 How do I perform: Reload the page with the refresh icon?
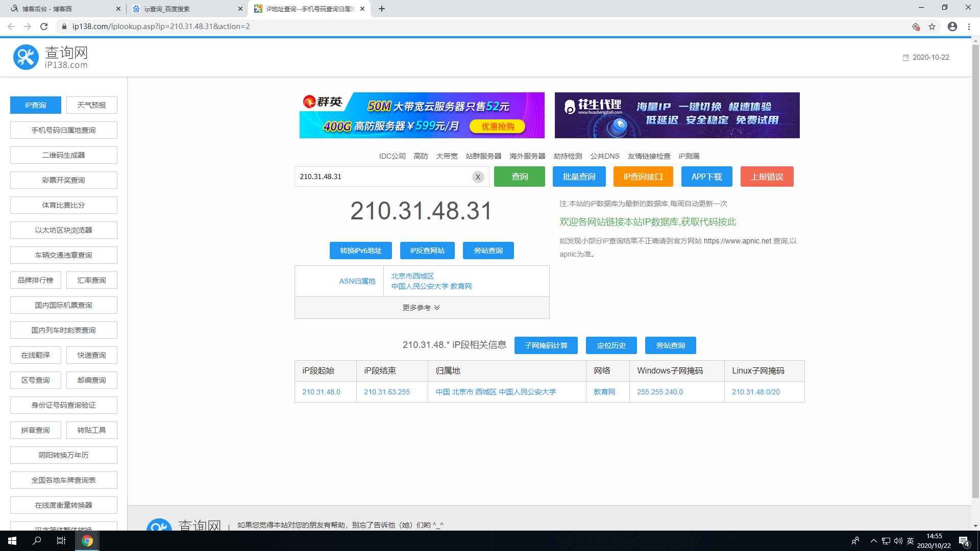click(44, 27)
